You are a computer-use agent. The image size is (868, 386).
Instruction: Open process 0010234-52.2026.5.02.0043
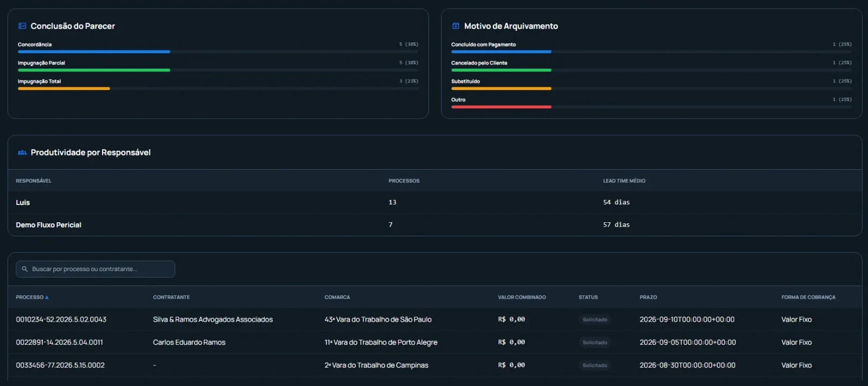point(61,319)
